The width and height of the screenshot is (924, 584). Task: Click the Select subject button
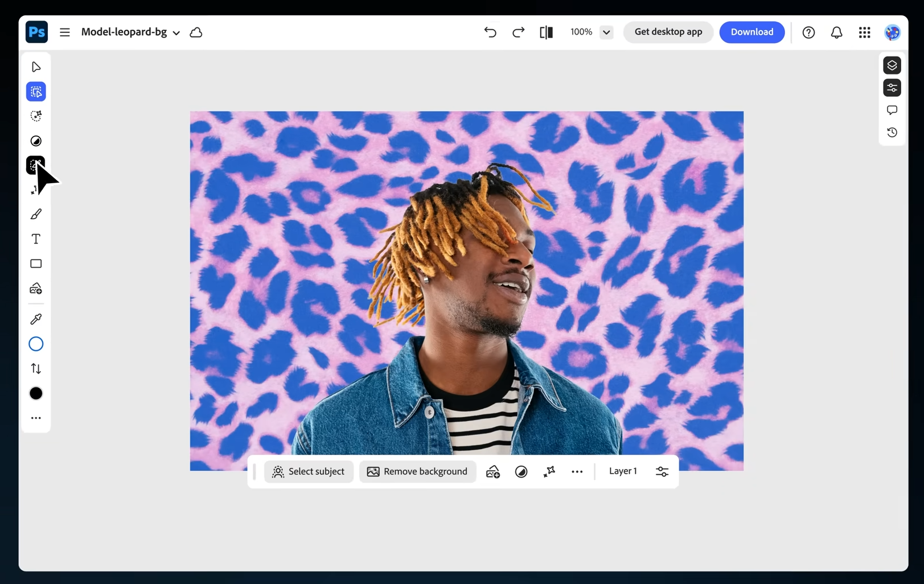(x=309, y=472)
